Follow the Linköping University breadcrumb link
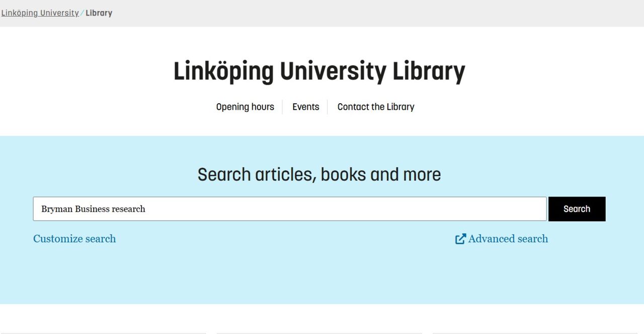The height and width of the screenshot is (334, 644). [40, 13]
